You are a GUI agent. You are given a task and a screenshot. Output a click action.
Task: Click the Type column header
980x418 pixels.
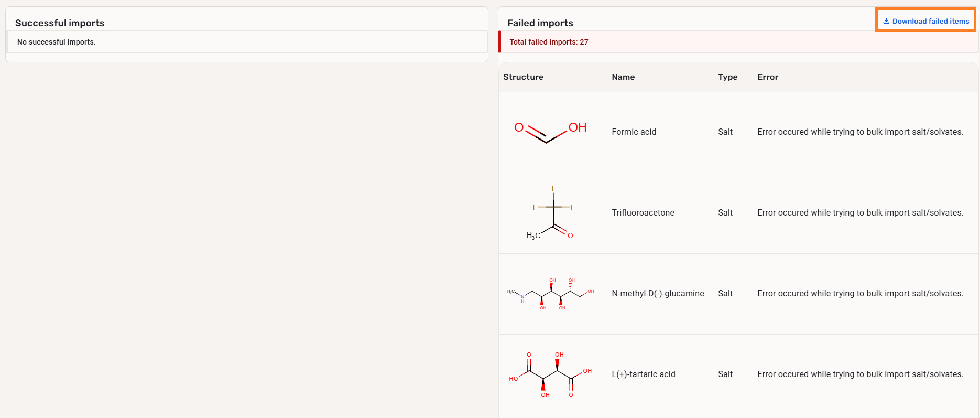(x=727, y=77)
